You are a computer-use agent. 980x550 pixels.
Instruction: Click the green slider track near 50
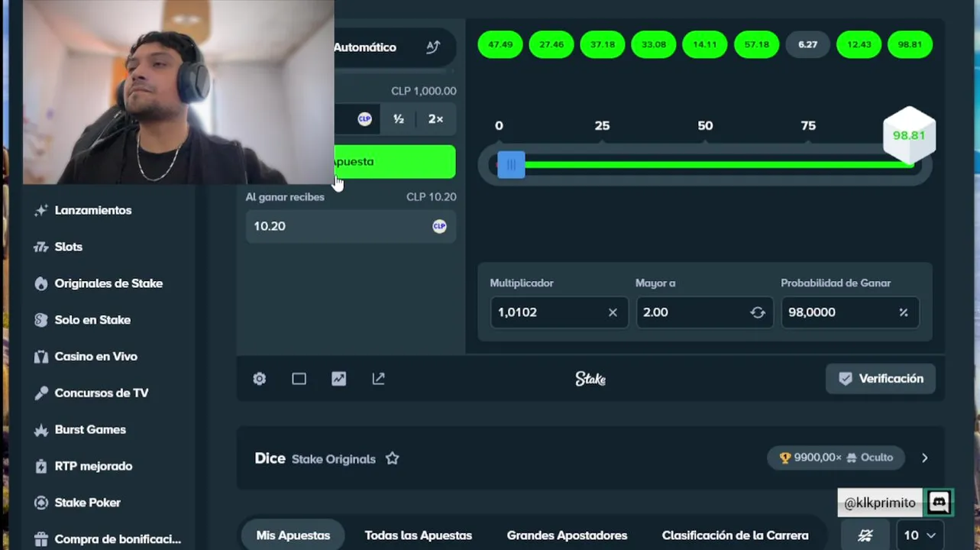coord(705,165)
